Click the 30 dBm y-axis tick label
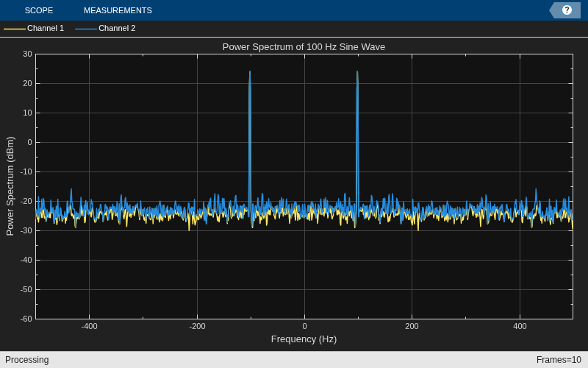 [x=27, y=54]
